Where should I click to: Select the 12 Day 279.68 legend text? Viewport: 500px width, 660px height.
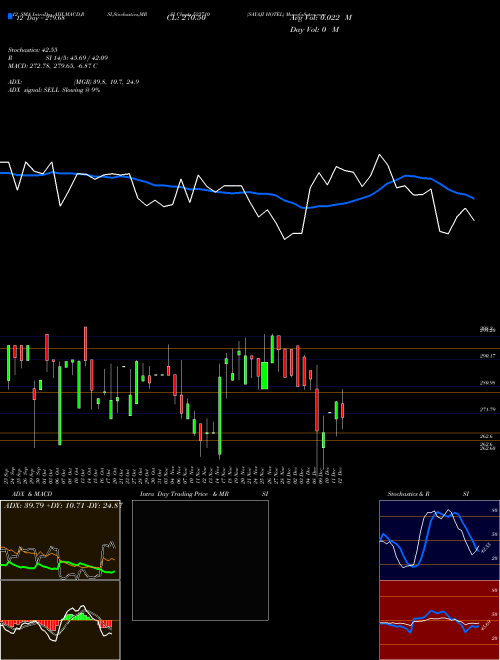(x=40, y=18)
